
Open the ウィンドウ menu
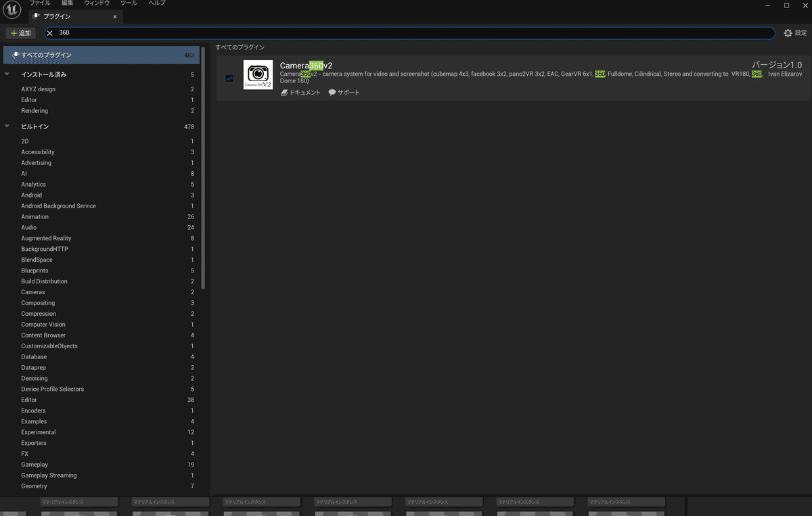coord(97,3)
